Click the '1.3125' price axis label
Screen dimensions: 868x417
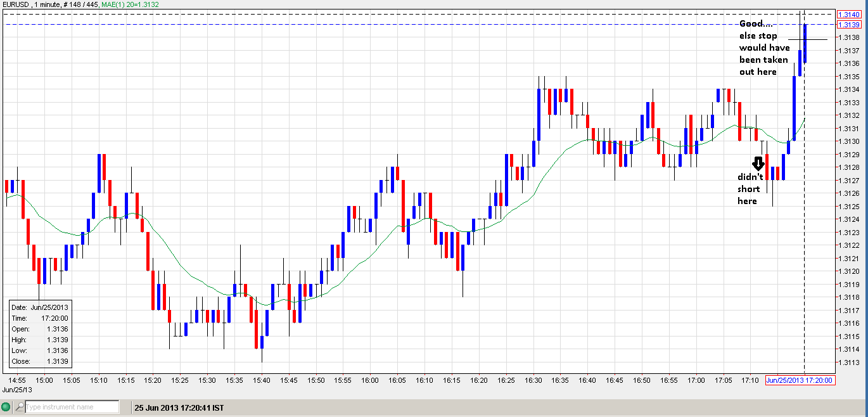click(x=850, y=207)
